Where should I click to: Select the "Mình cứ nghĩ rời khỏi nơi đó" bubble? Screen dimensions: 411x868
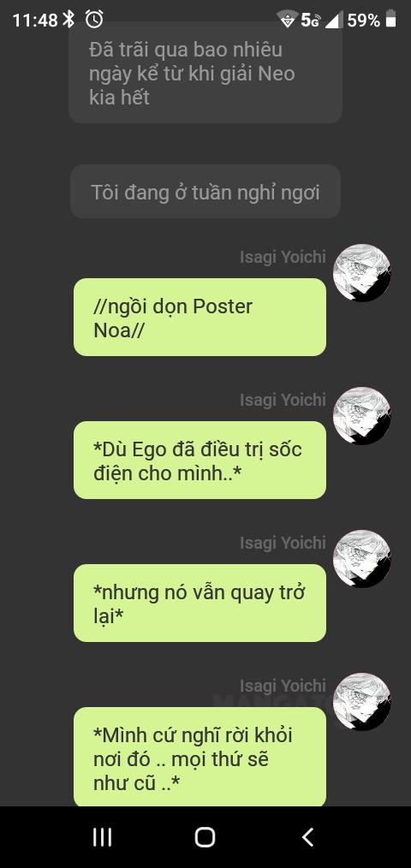pos(200,756)
